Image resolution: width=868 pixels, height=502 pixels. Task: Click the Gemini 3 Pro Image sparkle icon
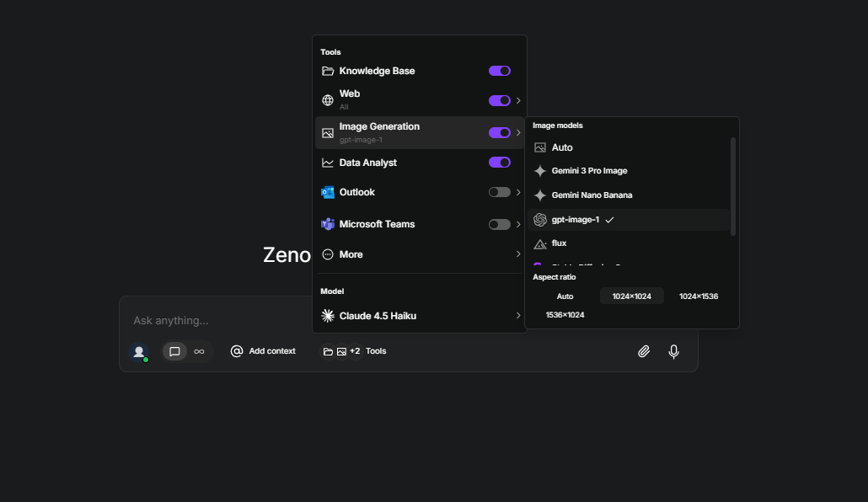(x=539, y=171)
